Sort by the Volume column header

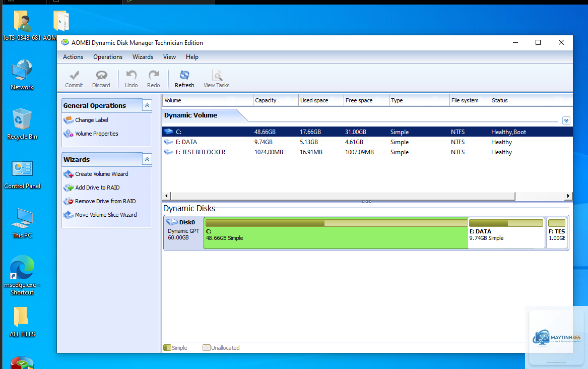pyautogui.click(x=208, y=100)
